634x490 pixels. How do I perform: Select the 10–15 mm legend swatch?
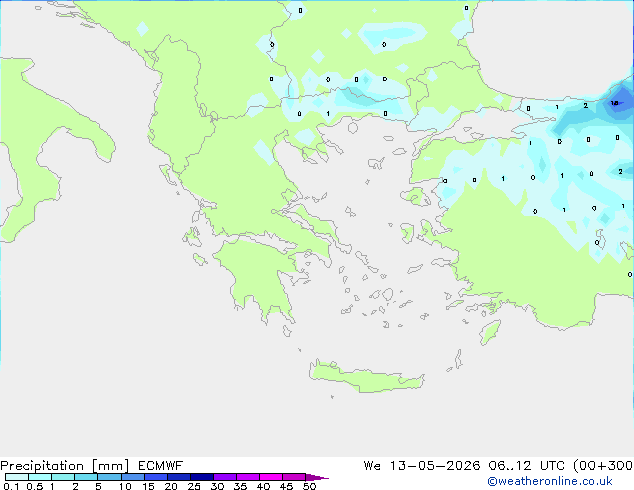[x=133, y=477]
